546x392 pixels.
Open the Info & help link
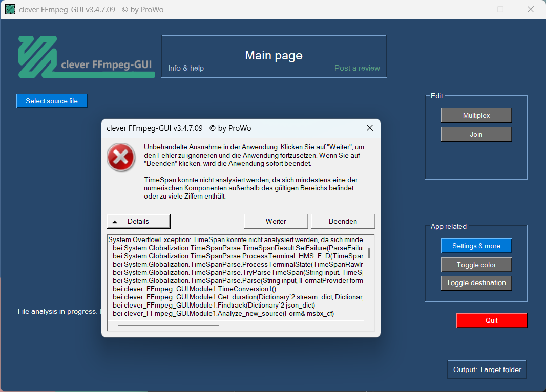tap(186, 68)
